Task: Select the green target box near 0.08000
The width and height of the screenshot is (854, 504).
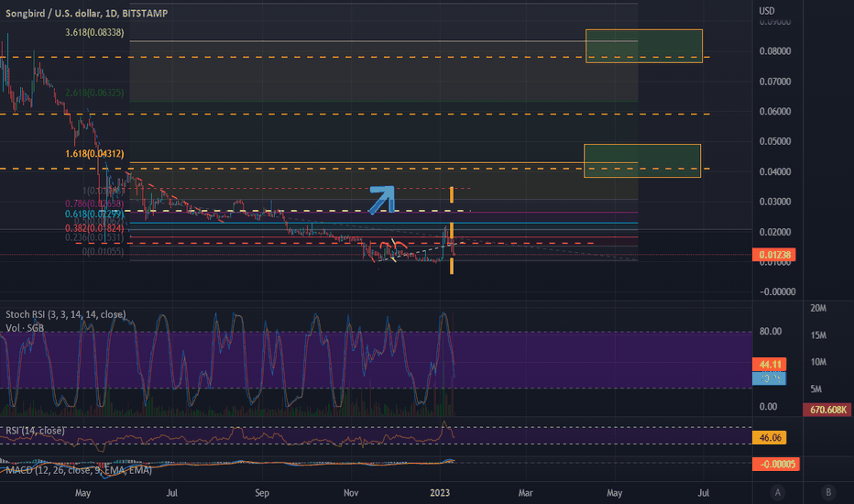Action: (644, 47)
